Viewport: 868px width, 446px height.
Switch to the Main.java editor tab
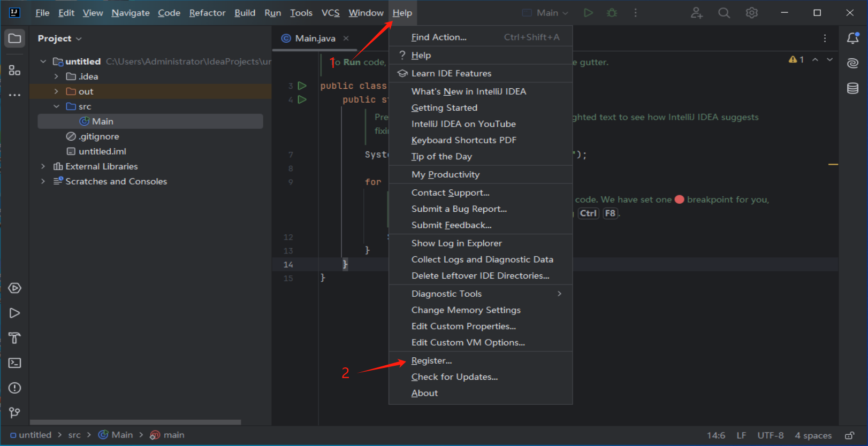point(315,38)
